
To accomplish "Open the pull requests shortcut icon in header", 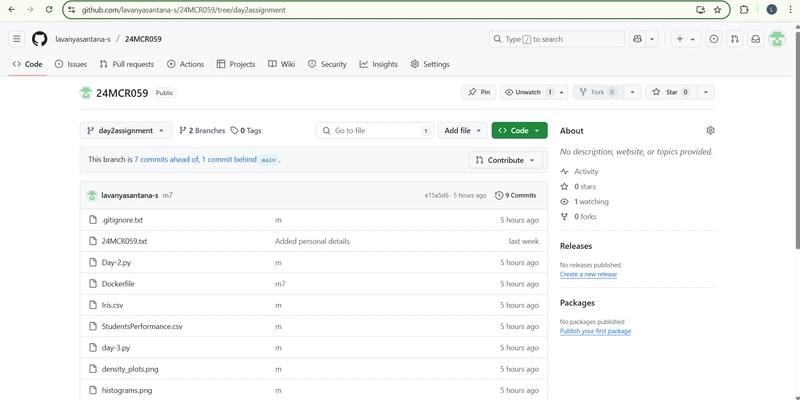I will click(x=735, y=39).
